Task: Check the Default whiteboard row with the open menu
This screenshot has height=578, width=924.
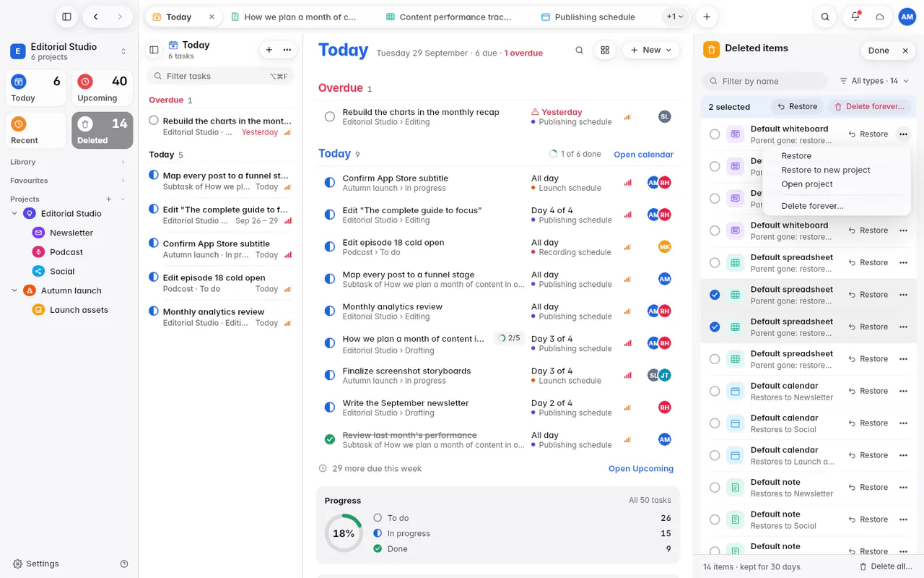Action: click(715, 134)
